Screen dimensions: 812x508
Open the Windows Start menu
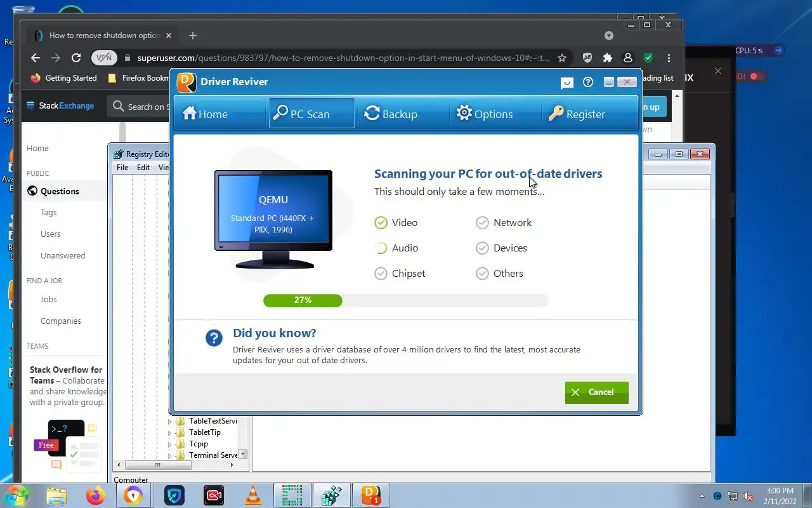(17, 495)
